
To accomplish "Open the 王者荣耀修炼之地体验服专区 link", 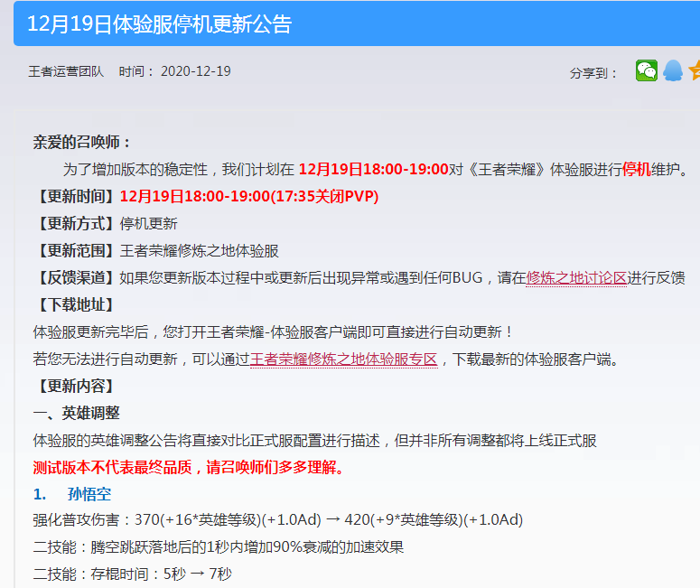I will [x=343, y=359].
